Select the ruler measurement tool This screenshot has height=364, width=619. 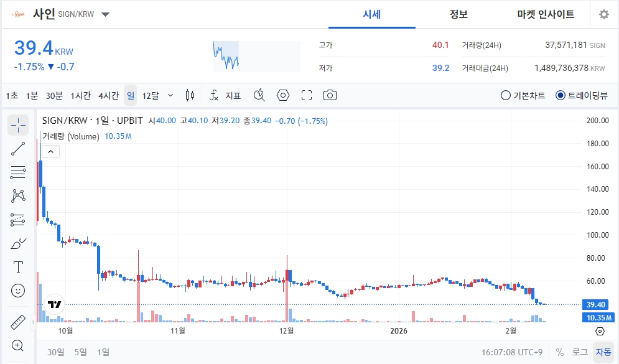[x=18, y=322]
